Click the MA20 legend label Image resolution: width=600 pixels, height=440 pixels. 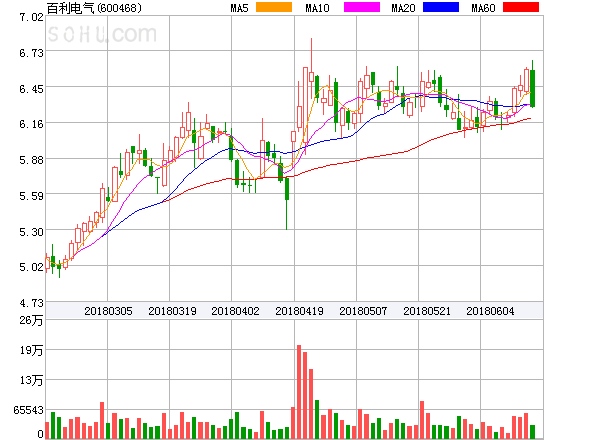403,8
